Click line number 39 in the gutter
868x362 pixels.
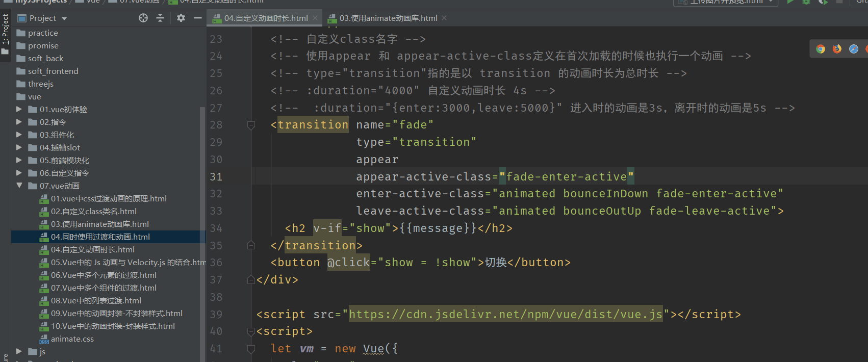coord(216,314)
